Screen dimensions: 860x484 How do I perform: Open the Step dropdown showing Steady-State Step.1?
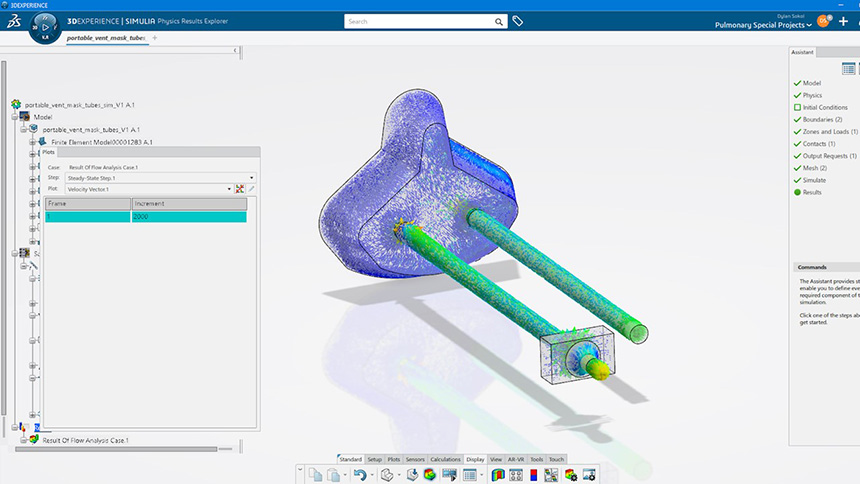point(160,177)
